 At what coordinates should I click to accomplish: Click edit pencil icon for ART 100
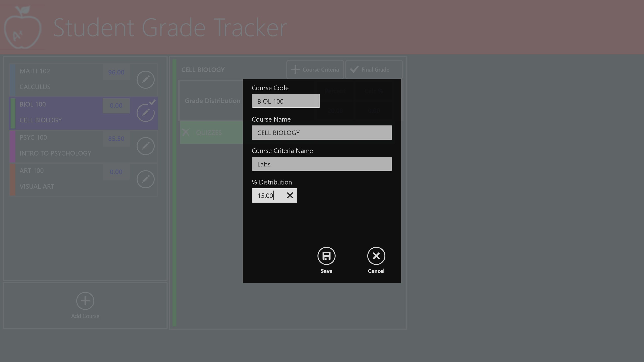(145, 179)
